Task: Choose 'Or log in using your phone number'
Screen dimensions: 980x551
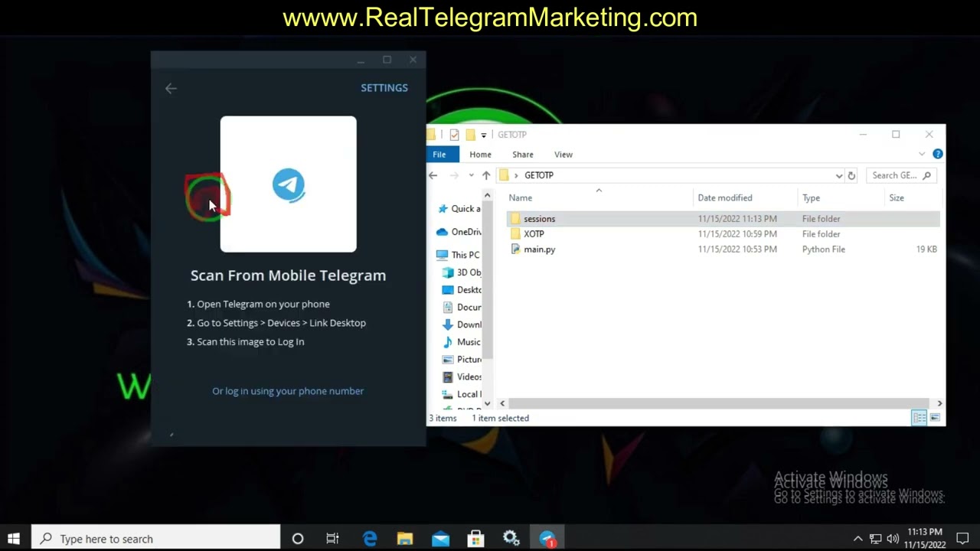Action: 288,391
